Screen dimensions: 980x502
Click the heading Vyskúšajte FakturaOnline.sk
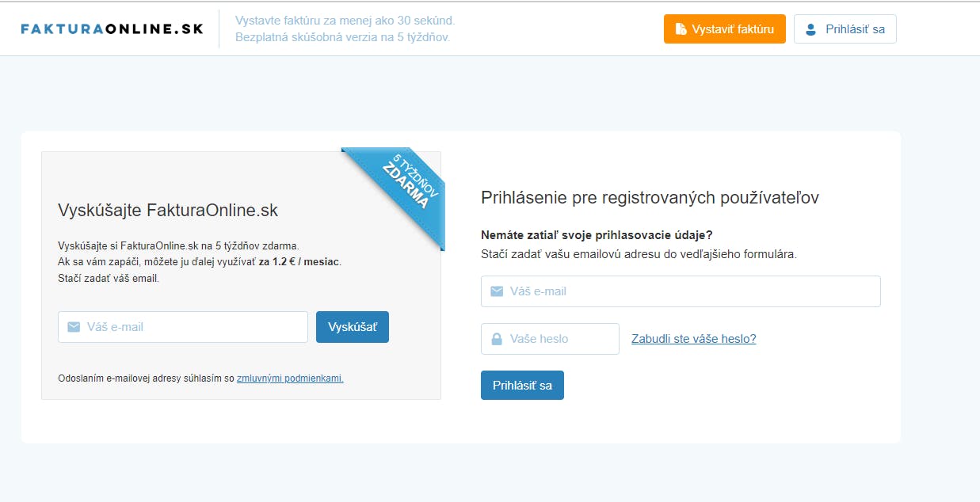click(168, 211)
